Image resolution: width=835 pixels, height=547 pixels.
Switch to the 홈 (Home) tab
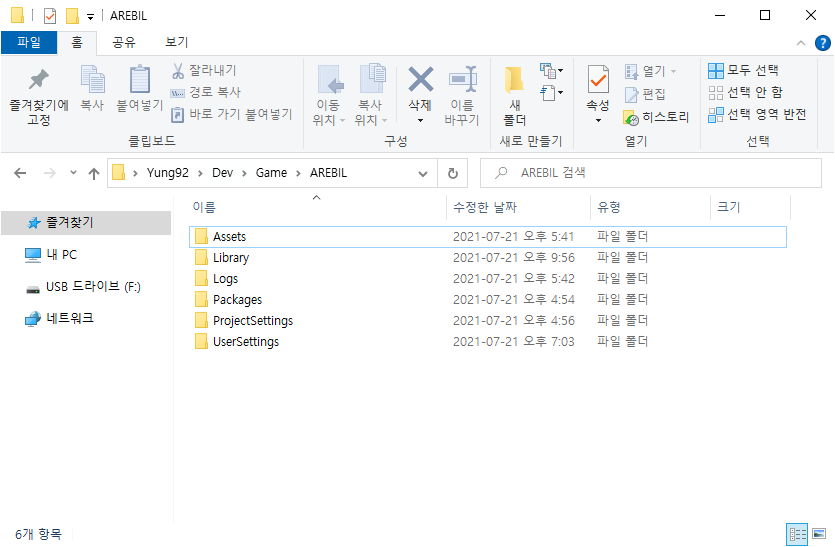(x=77, y=42)
